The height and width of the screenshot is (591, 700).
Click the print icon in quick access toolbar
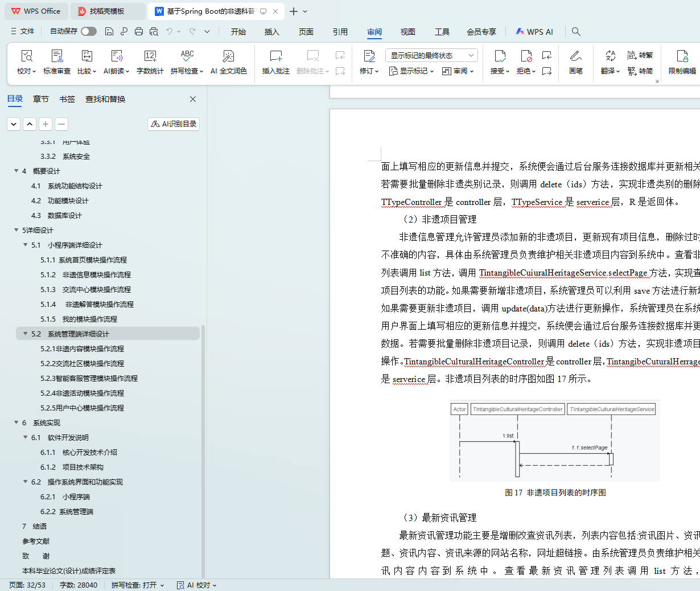pos(139,31)
